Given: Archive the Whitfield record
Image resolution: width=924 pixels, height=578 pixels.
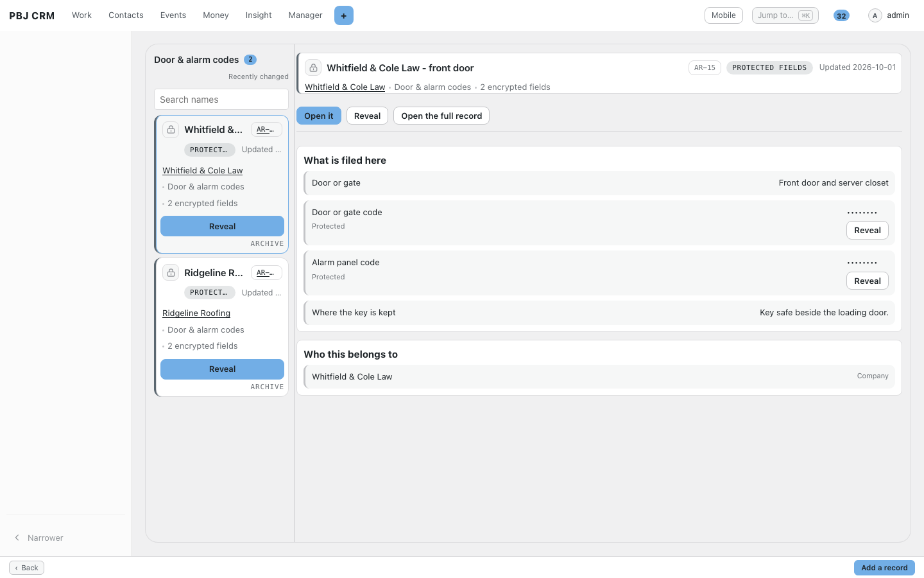Looking at the screenshot, I should (267, 244).
